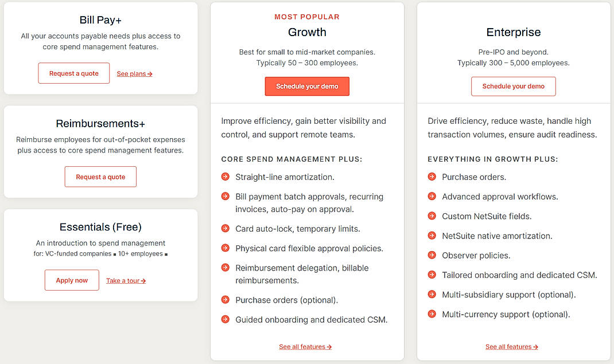This screenshot has width=614, height=364.
Task: Click the arrow icon beside "Card auto-lock, temporary limits"
Action: 224,229
